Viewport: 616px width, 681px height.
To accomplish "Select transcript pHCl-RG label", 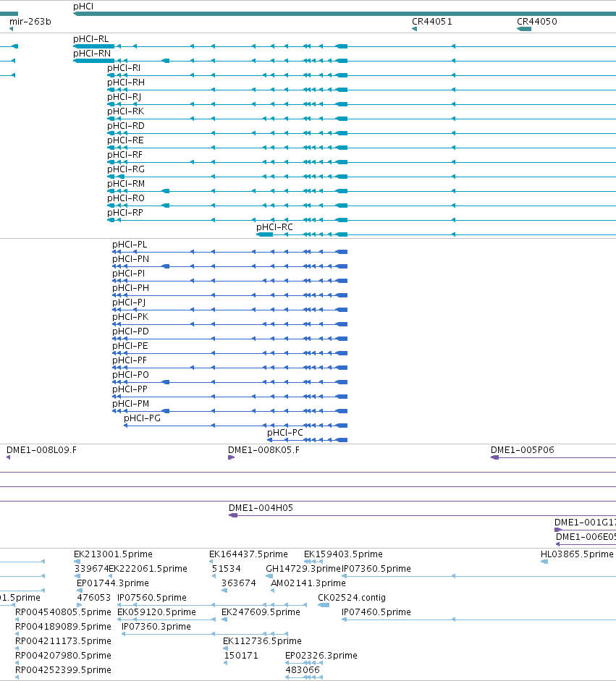I will [126, 169].
